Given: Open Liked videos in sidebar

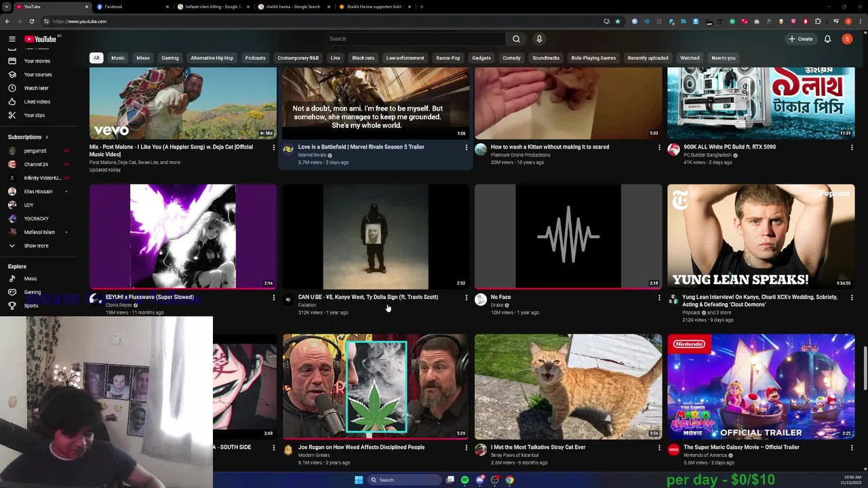Looking at the screenshot, I should click(37, 102).
